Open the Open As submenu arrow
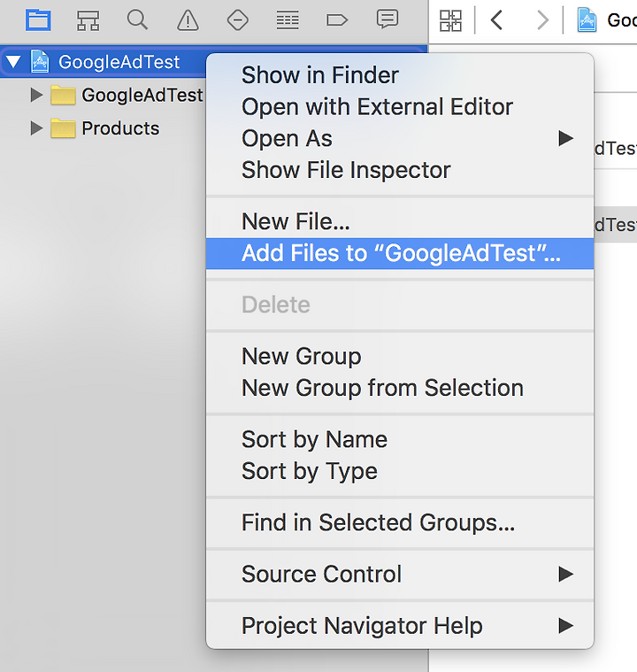The height and width of the screenshot is (672, 637). coord(566,138)
